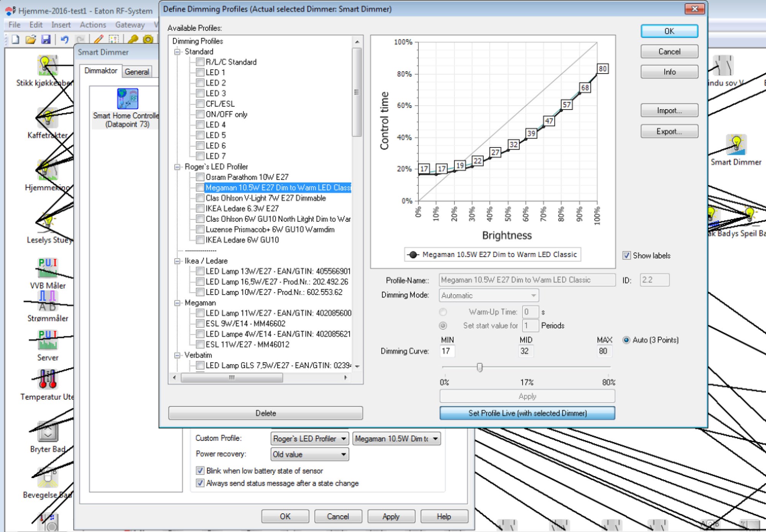Click the yellow gear toolbar icon
Screen dimensions: 766x532
point(148,39)
